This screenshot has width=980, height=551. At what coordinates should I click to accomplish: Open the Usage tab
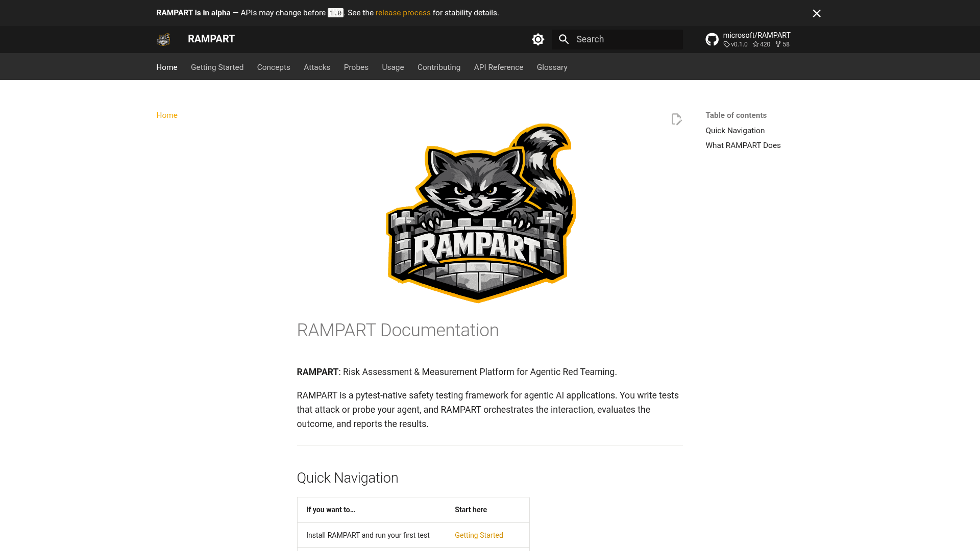[393, 67]
